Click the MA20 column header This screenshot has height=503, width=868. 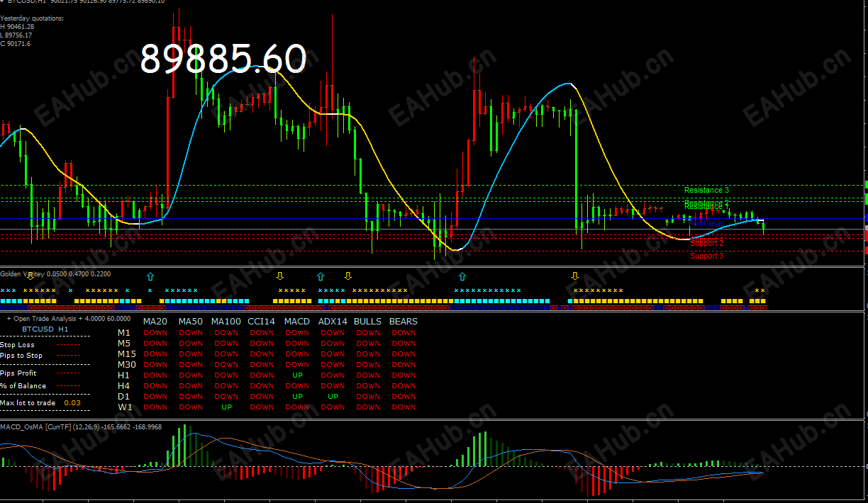tap(155, 321)
